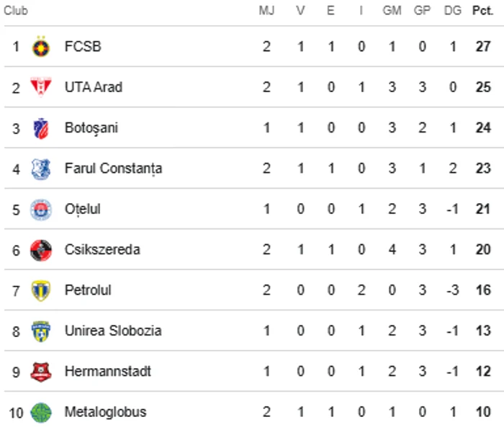
Task: Click the Farul Constanța crest icon
Action: pyautogui.click(x=41, y=169)
